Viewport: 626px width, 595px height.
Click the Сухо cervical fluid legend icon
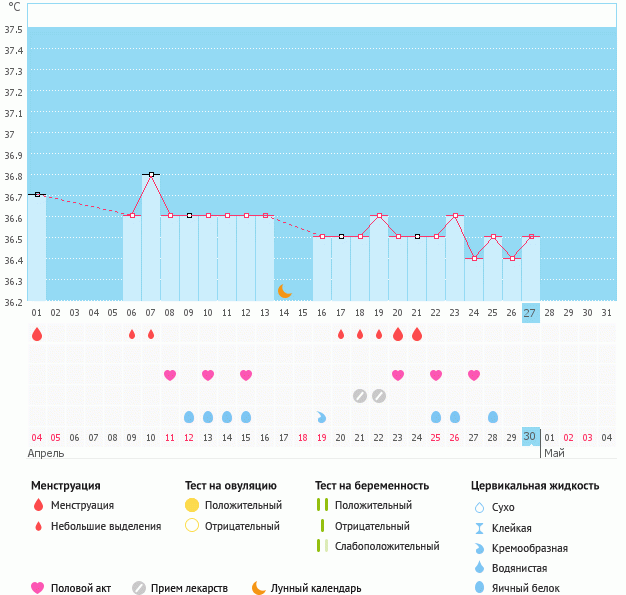point(480,508)
